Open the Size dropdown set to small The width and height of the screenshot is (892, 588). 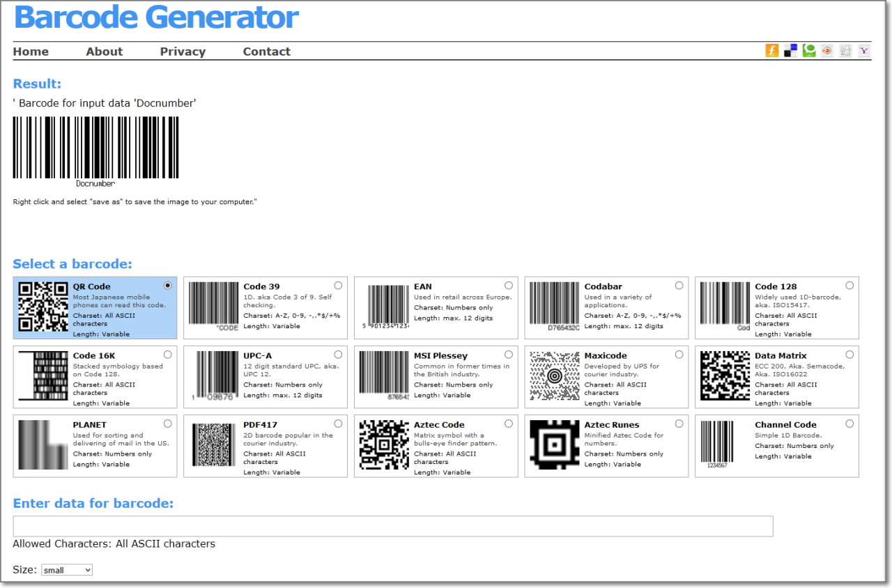[67, 570]
